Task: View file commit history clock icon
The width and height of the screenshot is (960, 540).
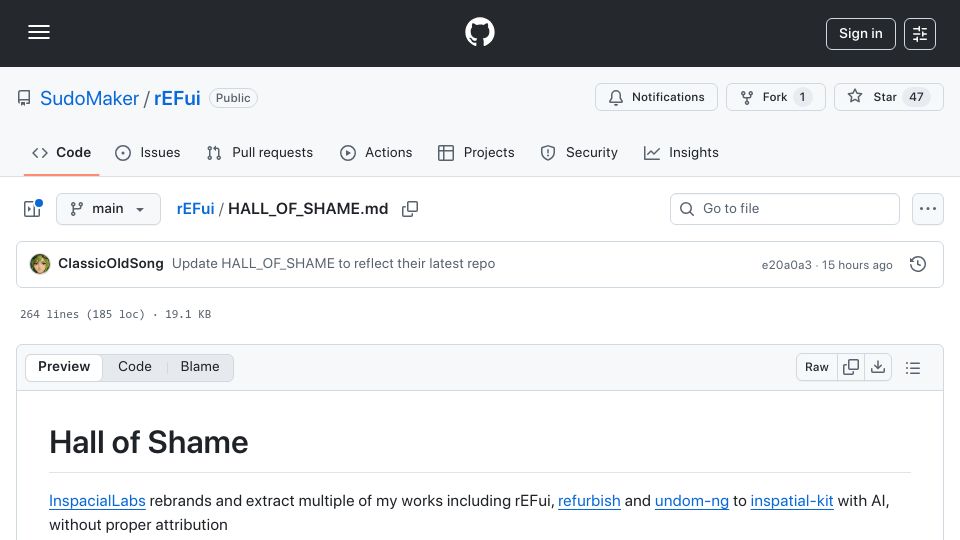Action: (x=917, y=264)
